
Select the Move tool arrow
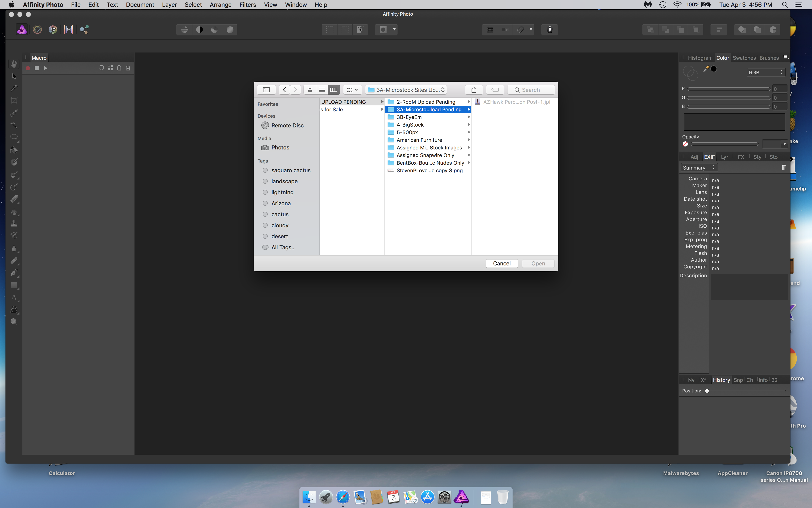14,76
